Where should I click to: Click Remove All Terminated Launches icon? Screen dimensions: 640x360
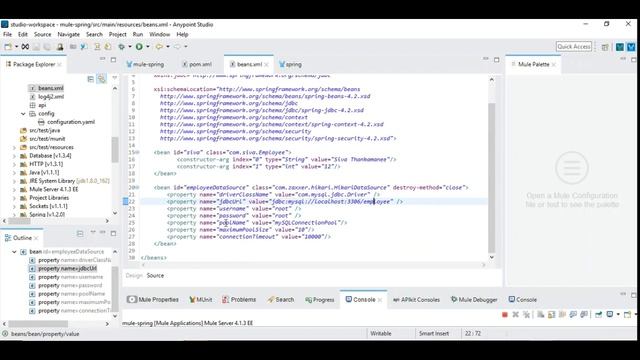(527, 315)
